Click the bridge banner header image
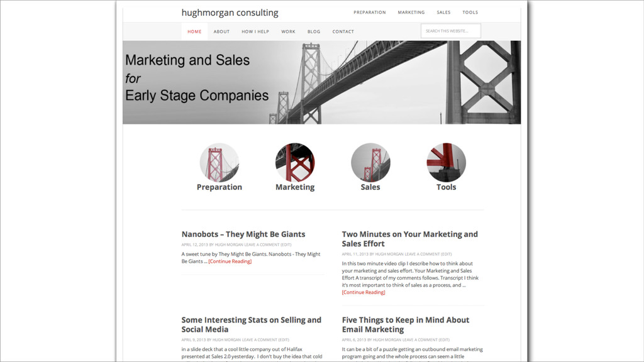This screenshot has height=362, width=644. coord(321,82)
